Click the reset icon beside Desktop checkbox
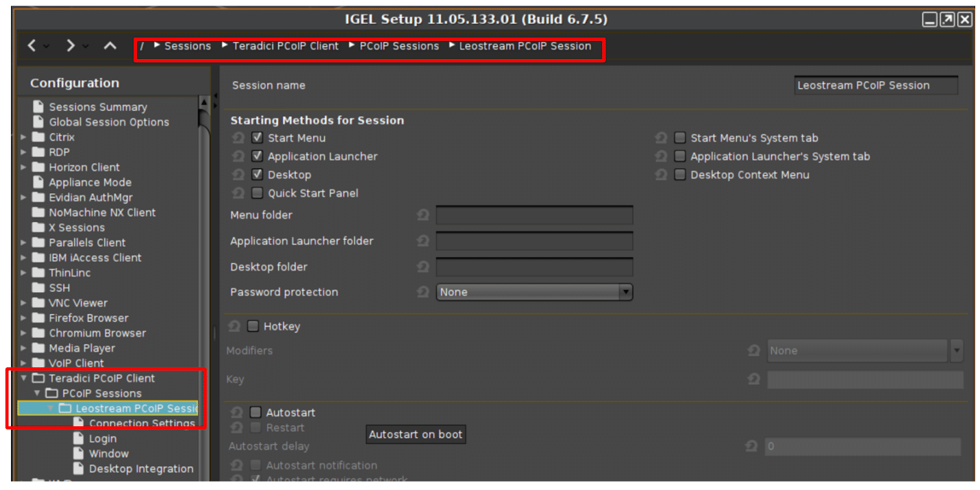 (x=238, y=175)
